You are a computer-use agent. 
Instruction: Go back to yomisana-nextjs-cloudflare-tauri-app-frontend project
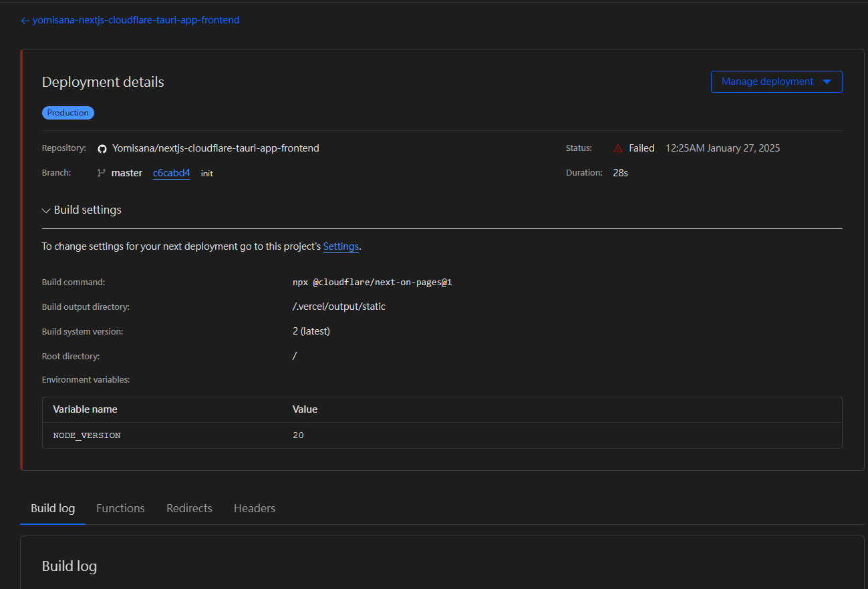[x=136, y=20]
